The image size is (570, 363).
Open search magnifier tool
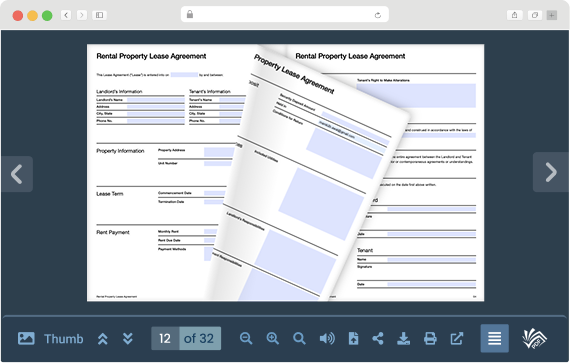tap(299, 338)
